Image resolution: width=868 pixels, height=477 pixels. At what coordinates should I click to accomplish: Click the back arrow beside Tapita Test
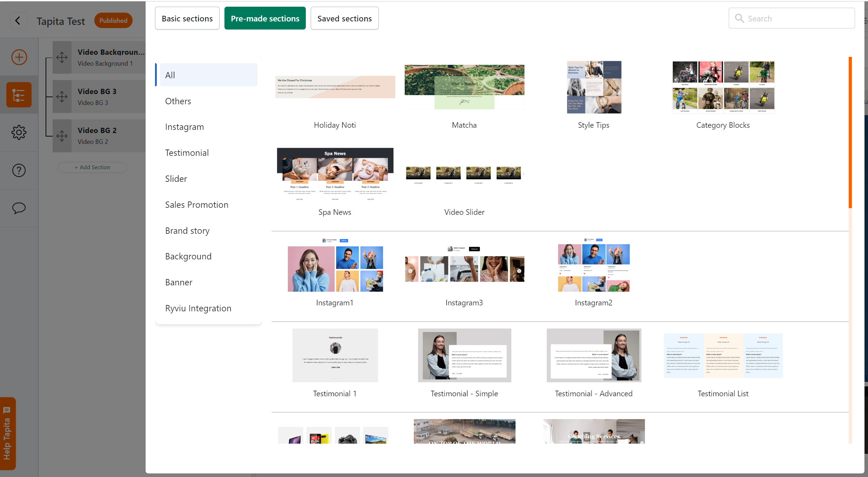[x=18, y=21]
